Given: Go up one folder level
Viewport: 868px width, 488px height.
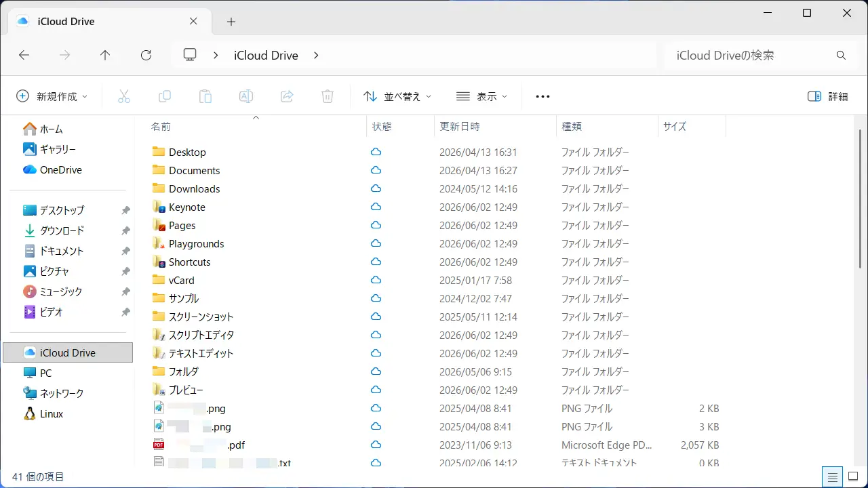Looking at the screenshot, I should point(105,56).
